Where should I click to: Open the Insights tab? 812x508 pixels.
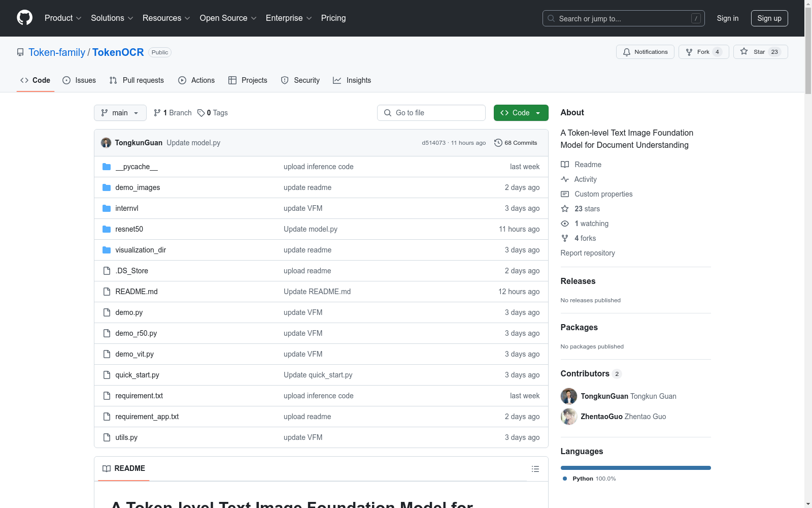coord(352,80)
